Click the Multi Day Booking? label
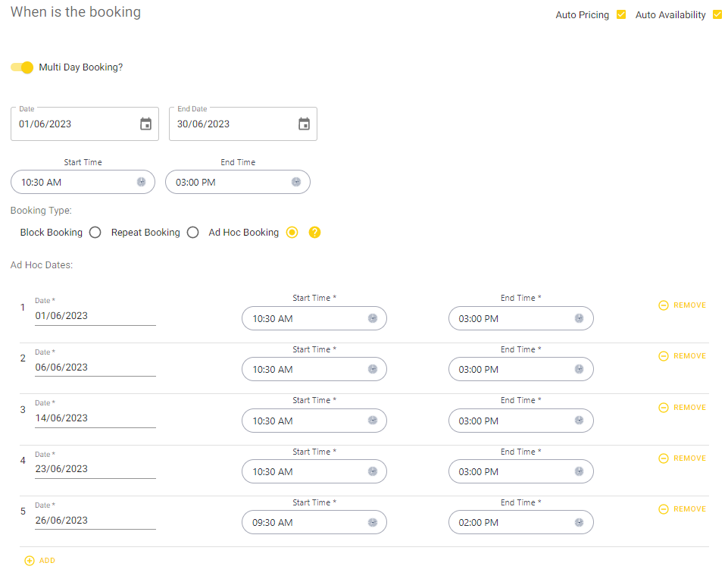The width and height of the screenshot is (728, 585). (81, 67)
